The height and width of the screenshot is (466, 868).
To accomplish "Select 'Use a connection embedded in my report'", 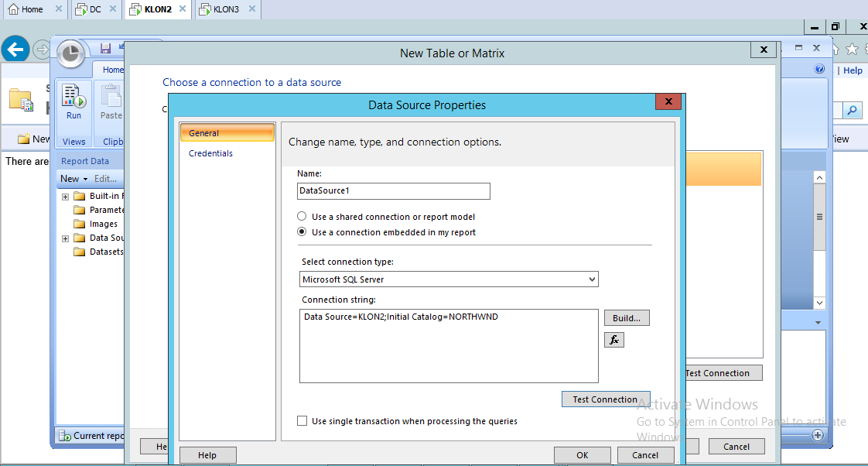I will pyautogui.click(x=302, y=232).
